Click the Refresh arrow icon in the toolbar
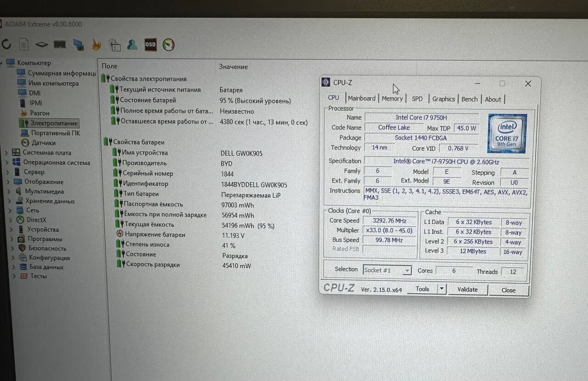This screenshot has width=588, height=381. pyautogui.click(x=6, y=44)
